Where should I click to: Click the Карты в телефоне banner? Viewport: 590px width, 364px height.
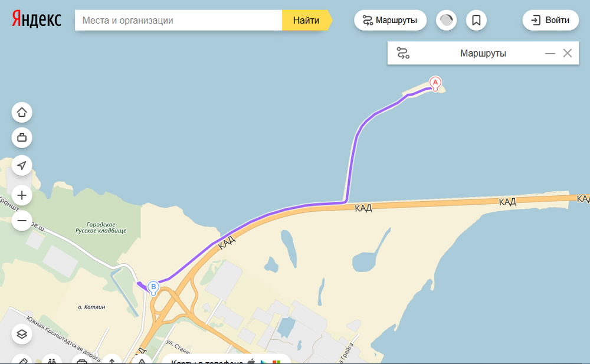(x=227, y=360)
